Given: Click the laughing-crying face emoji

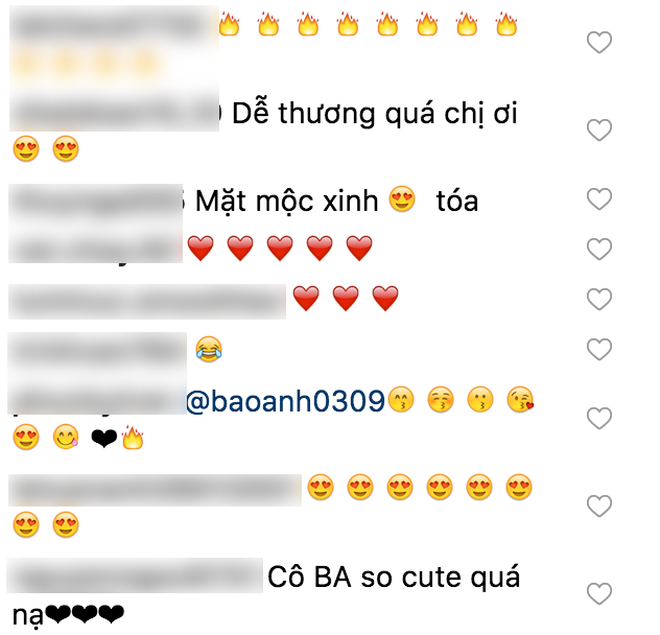Looking at the screenshot, I should point(209,349).
